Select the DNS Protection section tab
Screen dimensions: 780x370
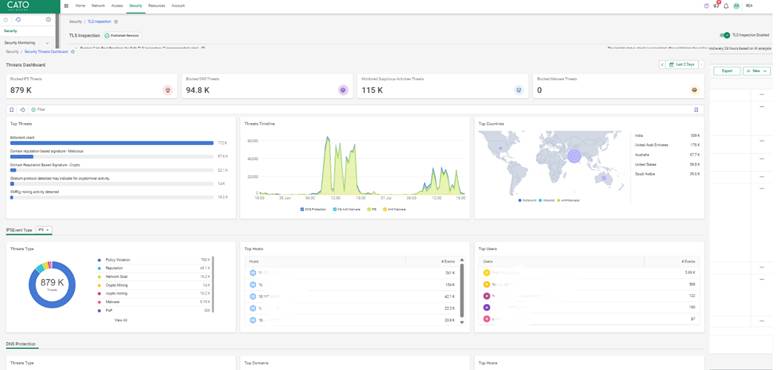click(20, 344)
